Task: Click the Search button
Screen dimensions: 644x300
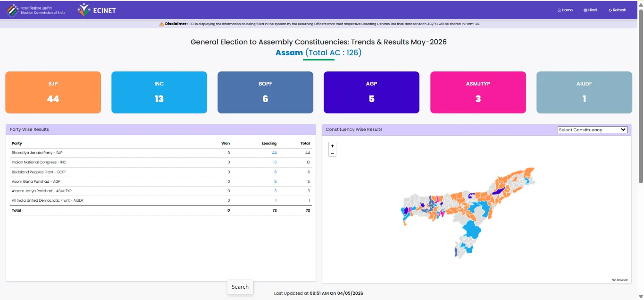Action: point(240,287)
